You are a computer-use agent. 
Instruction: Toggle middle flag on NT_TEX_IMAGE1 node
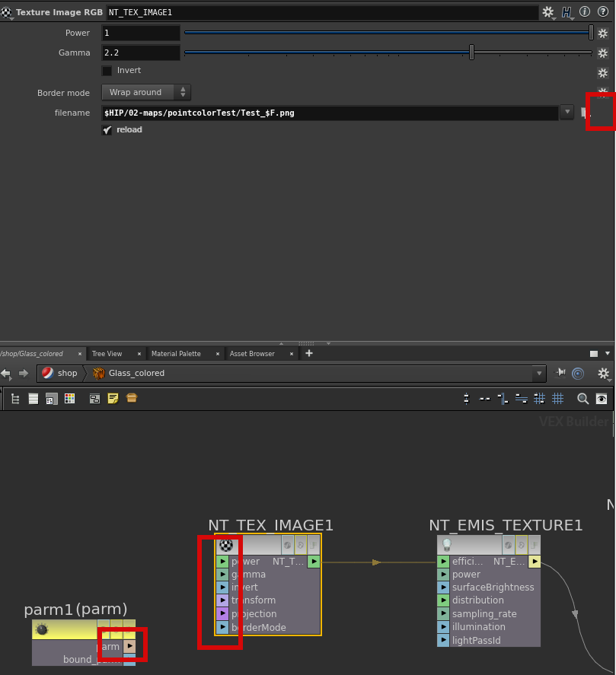pyautogui.click(x=301, y=545)
